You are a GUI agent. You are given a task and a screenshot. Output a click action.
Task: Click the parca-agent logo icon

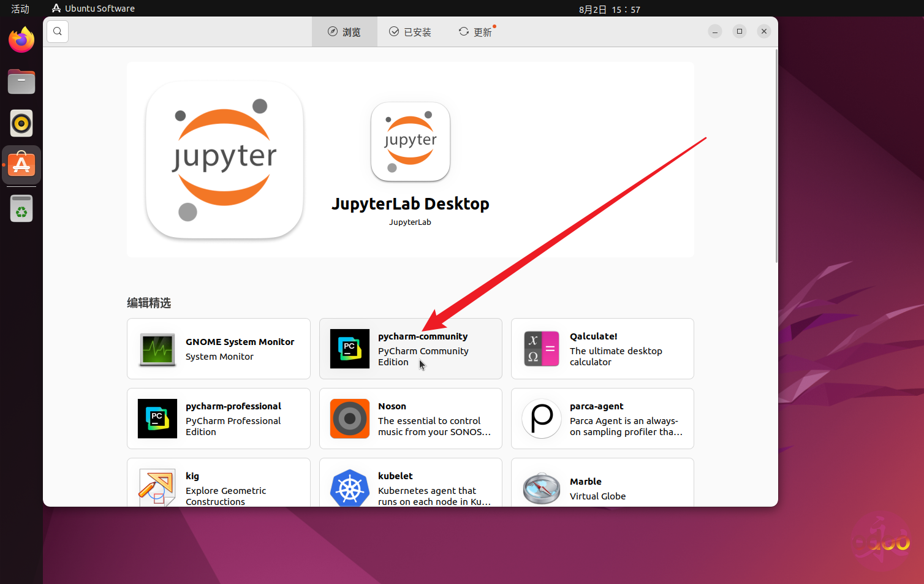[x=542, y=419]
